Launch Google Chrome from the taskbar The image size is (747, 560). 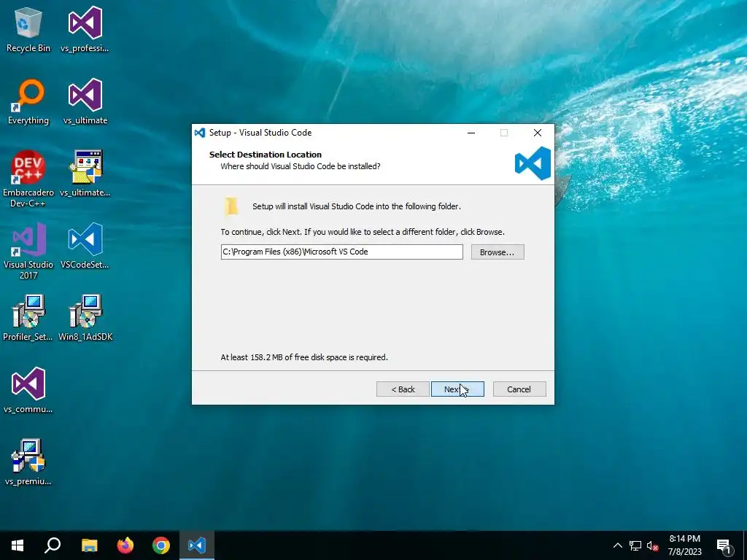[161, 545]
